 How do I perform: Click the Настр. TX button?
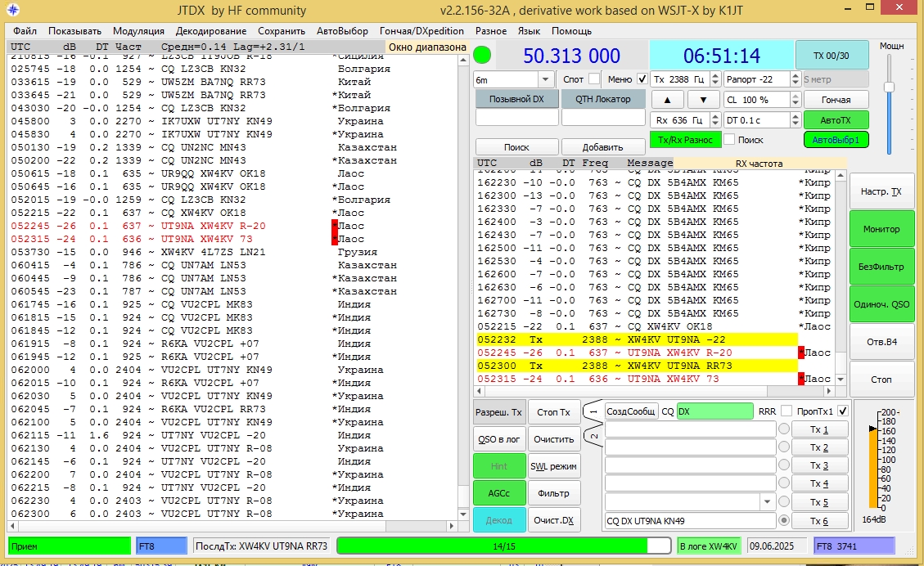(x=881, y=191)
